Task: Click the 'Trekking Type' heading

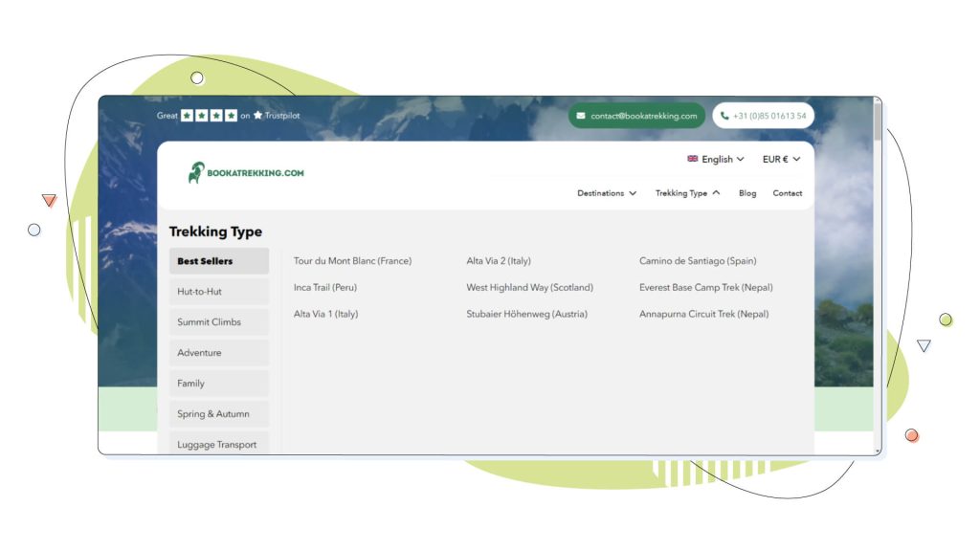Action: point(215,231)
